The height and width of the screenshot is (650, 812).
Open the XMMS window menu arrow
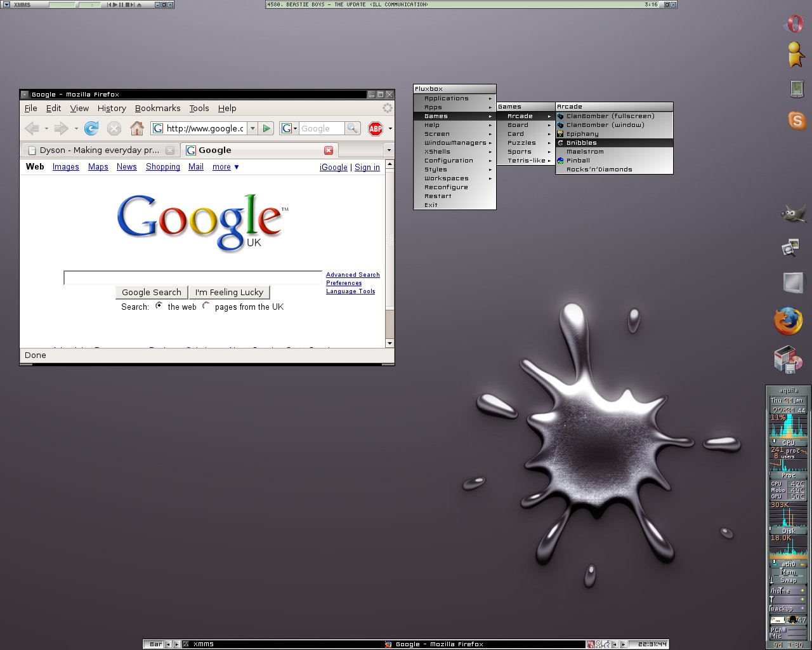coord(6,4)
